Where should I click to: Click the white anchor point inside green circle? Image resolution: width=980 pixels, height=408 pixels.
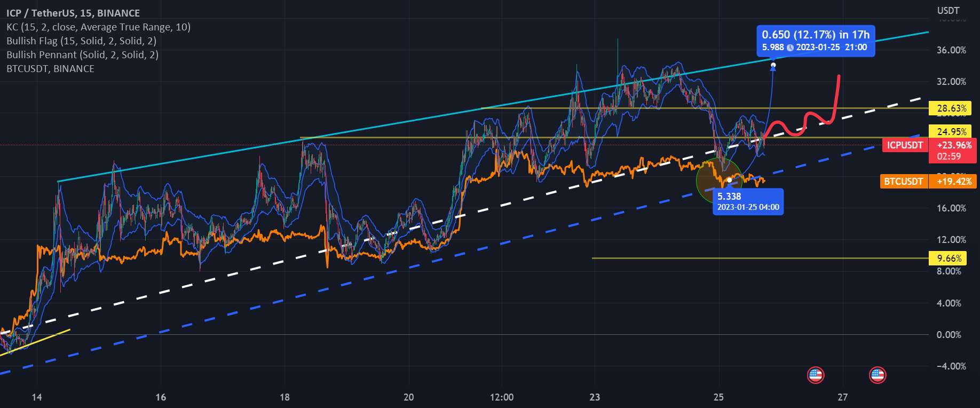tap(729, 179)
